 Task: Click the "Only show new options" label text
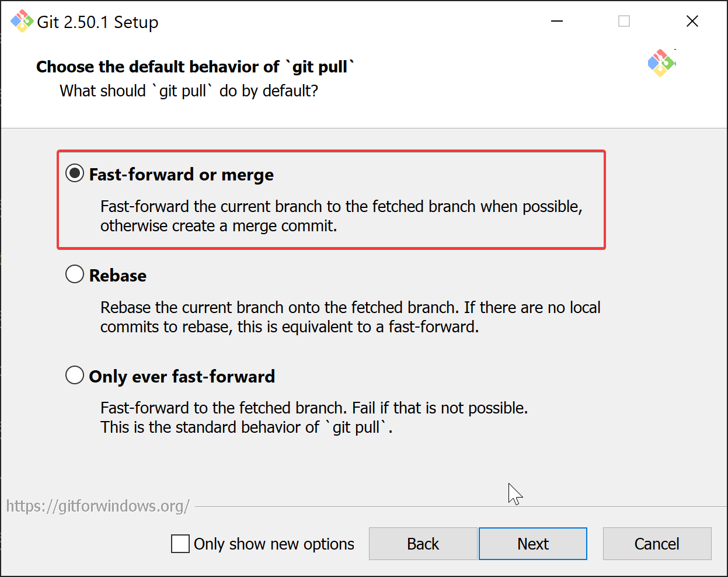point(274,544)
